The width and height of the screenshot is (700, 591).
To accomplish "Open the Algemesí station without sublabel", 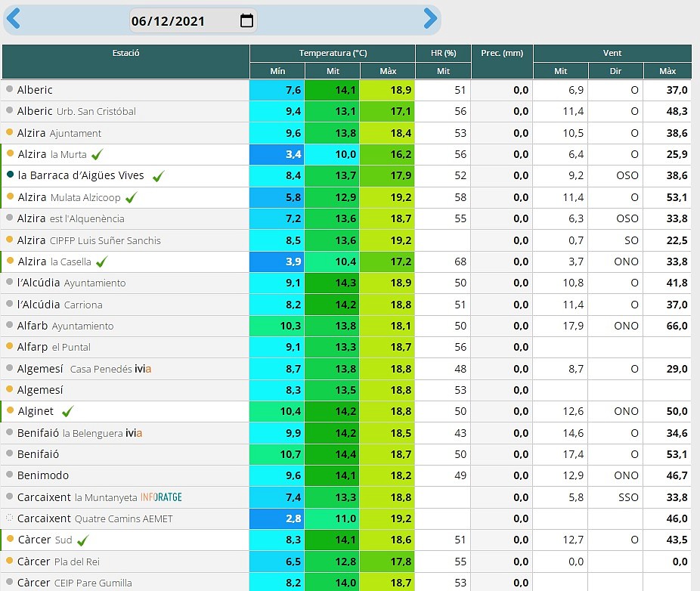I will pyautogui.click(x=40, y=390).
